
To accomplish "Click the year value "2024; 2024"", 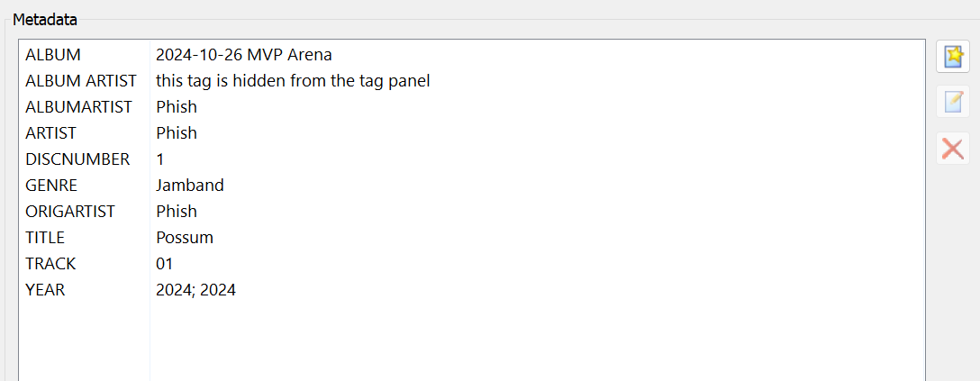I will point(195,290).
